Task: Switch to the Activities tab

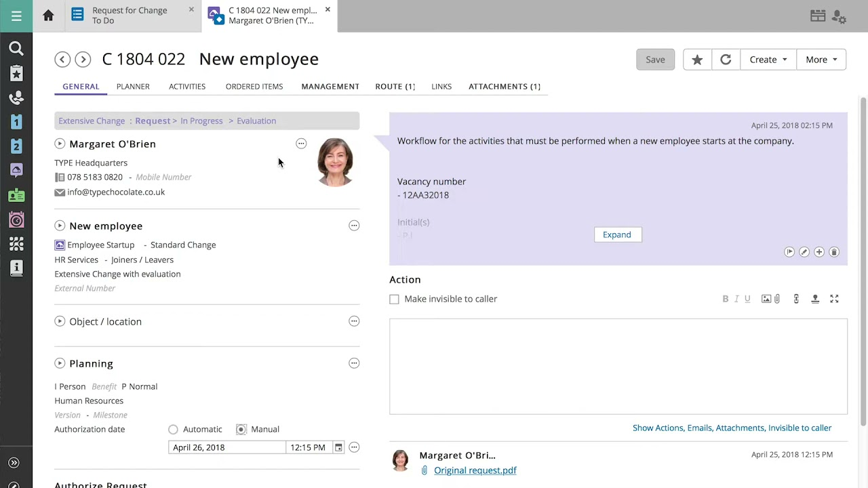Action: tap(187, 87)
